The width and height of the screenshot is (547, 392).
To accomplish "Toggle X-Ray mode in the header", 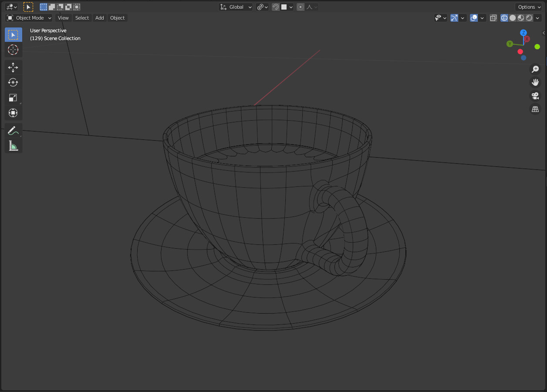I will point(493,17).
